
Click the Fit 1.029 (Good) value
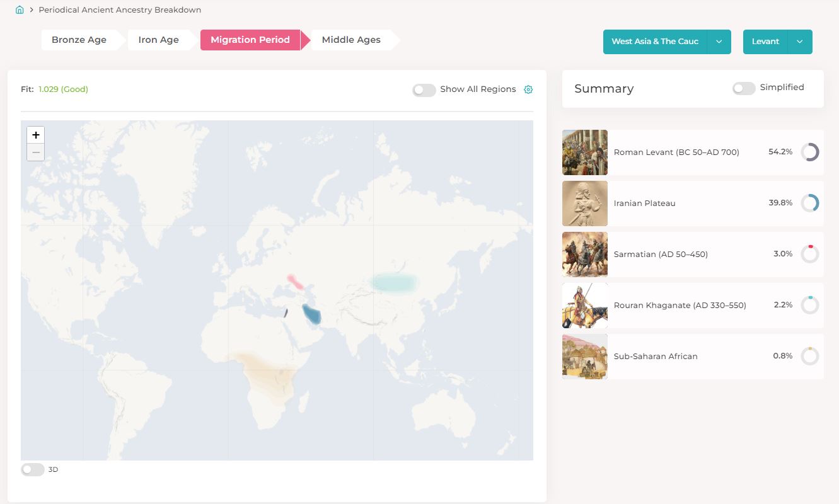click(x=63, y=89)
